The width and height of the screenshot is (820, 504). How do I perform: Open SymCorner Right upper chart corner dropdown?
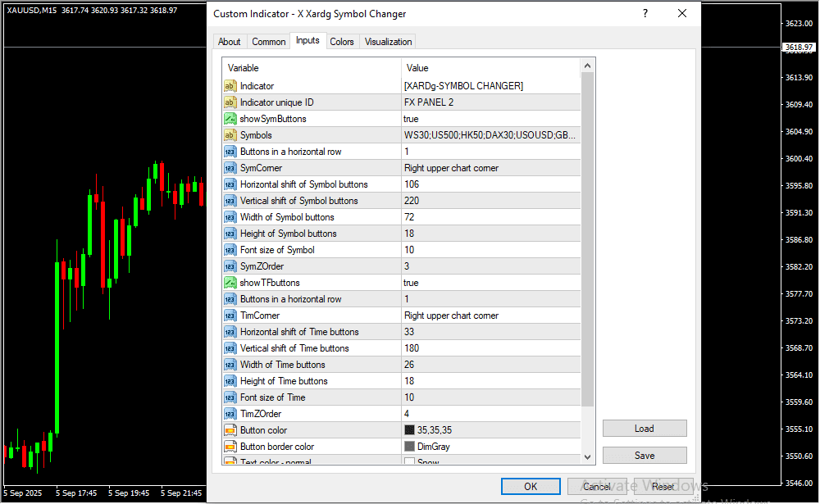pos(490,168)
